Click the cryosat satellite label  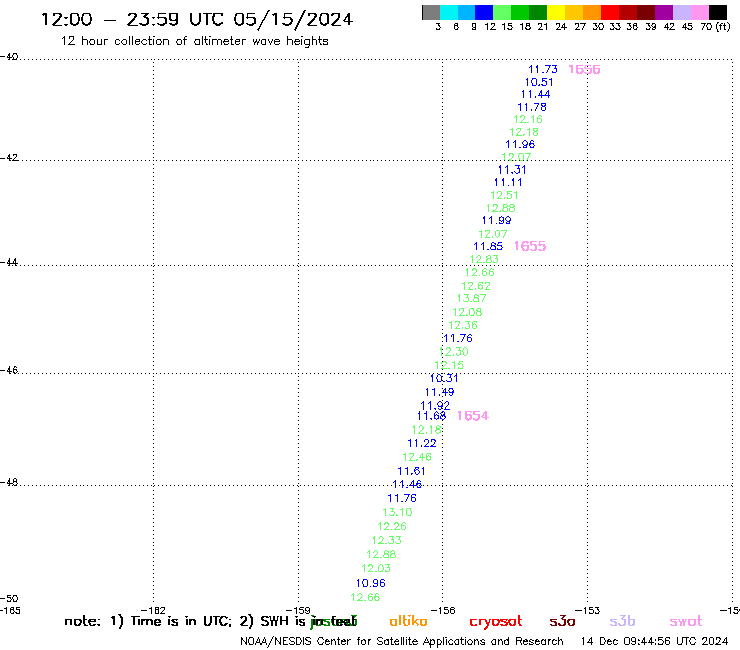pos(496,622)
